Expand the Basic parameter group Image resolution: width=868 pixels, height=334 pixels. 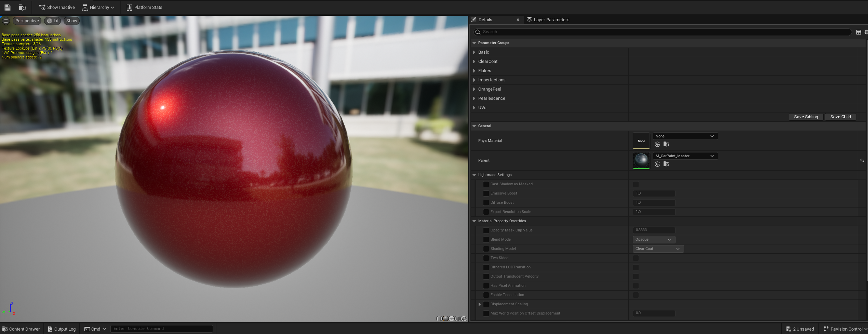474,52
